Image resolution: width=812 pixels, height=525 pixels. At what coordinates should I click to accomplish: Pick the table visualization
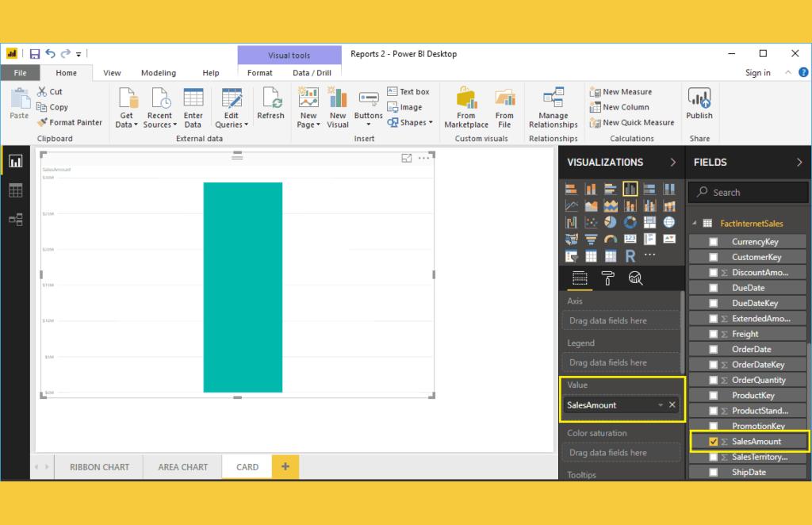pos(591,256)
